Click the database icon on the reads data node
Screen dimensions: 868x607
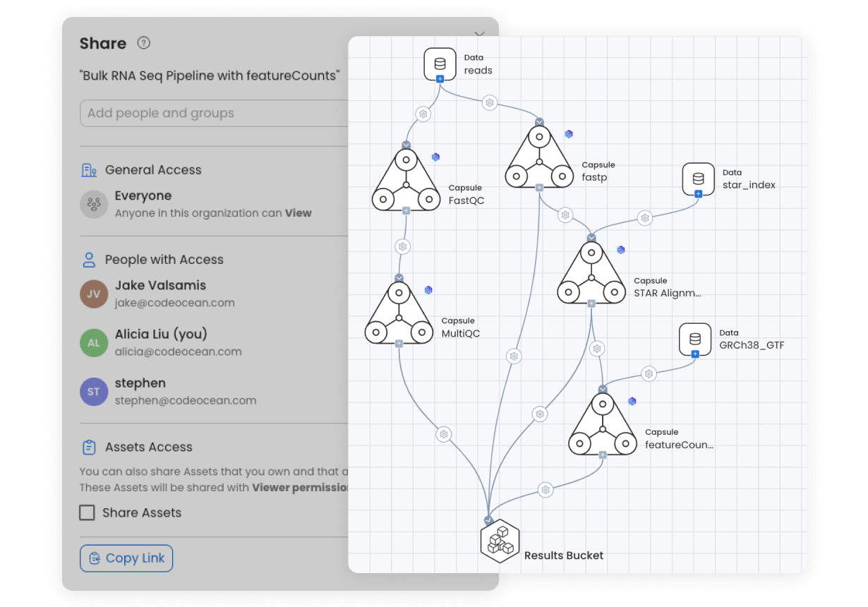[x=440, y=63]
